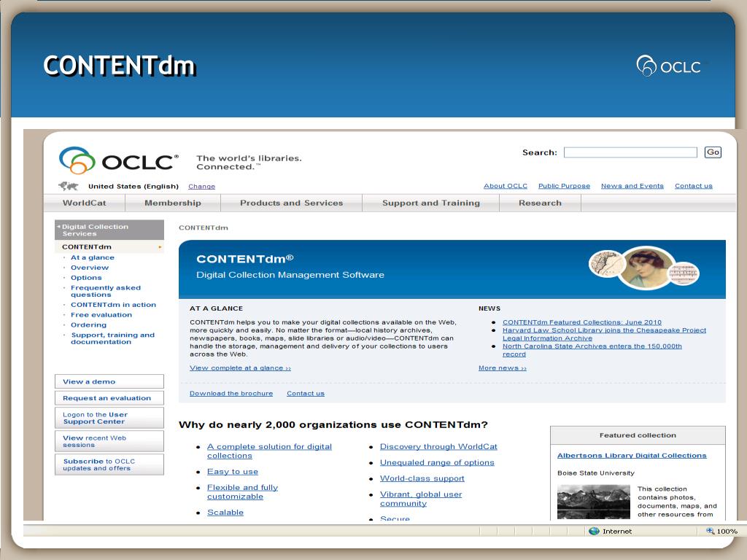The width and height of the screenshot is (747, 560).
Task: Open Unequaled range of options link
Action: pos(437,462)
